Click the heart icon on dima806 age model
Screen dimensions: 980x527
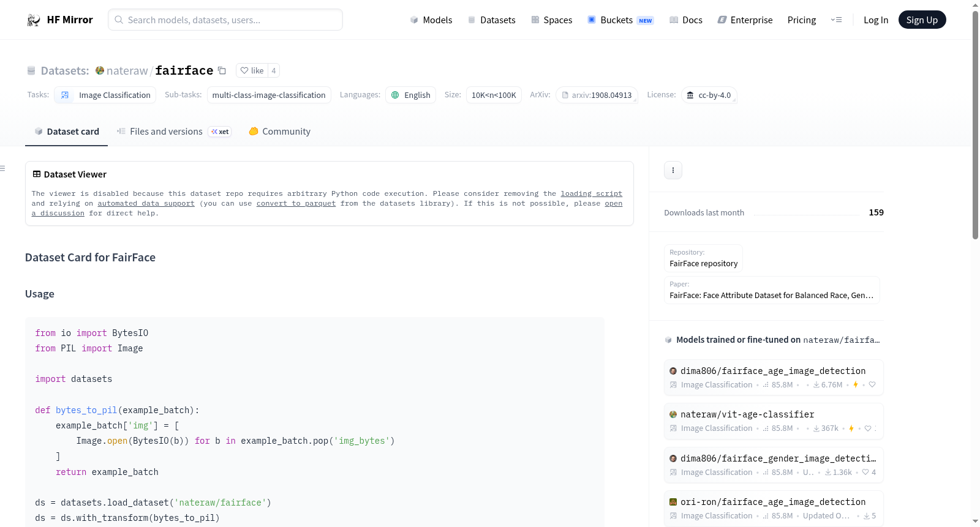(x=872, y=385)
